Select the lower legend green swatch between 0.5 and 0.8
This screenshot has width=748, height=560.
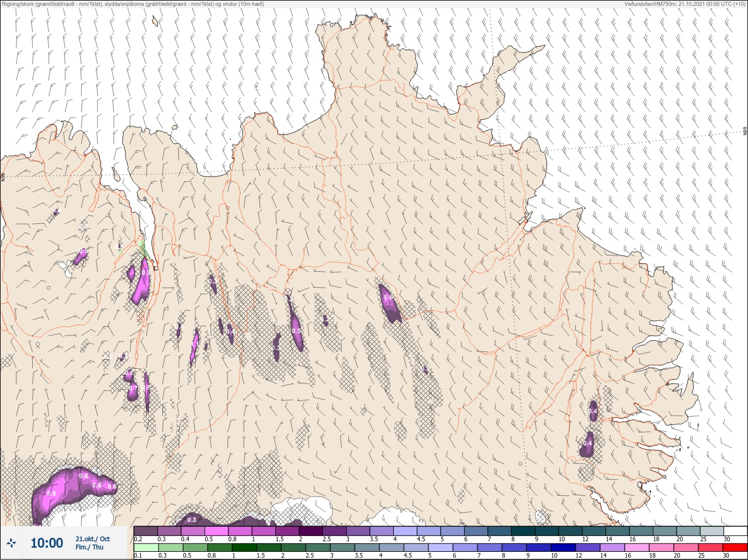click(195, 548)
